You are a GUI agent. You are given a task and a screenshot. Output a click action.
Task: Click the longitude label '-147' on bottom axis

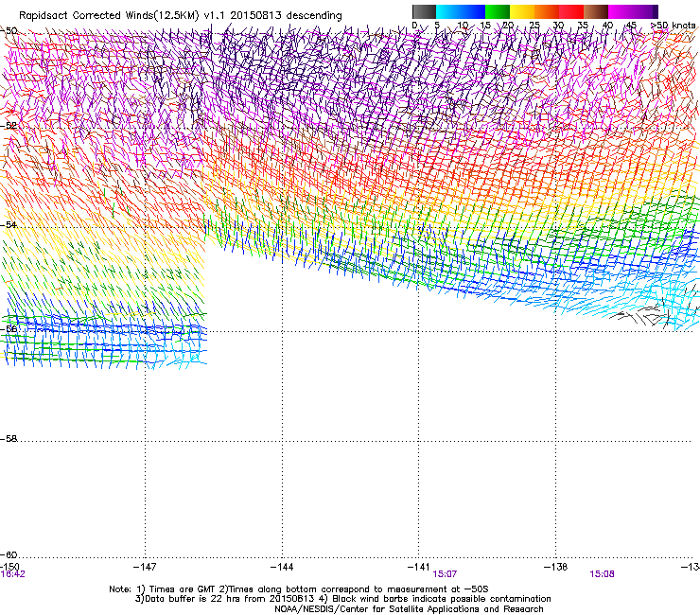[145, 567]
